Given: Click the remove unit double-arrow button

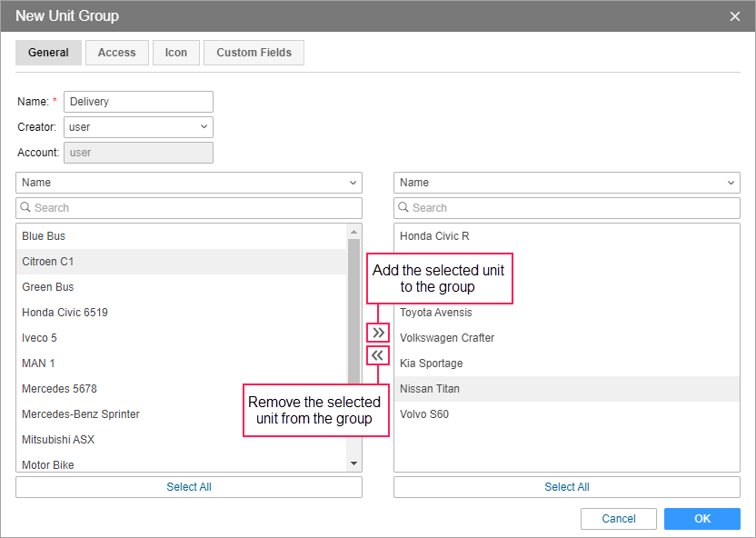Looking at the screenshot, I should [x=378, y=355].
